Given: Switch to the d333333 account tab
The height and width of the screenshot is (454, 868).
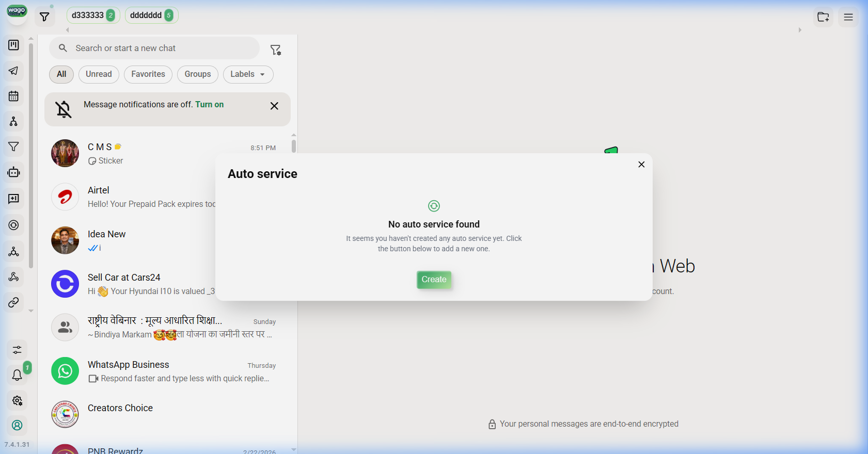Looking at the screenshot, I should pyautogui.click(x=93, y=15).
